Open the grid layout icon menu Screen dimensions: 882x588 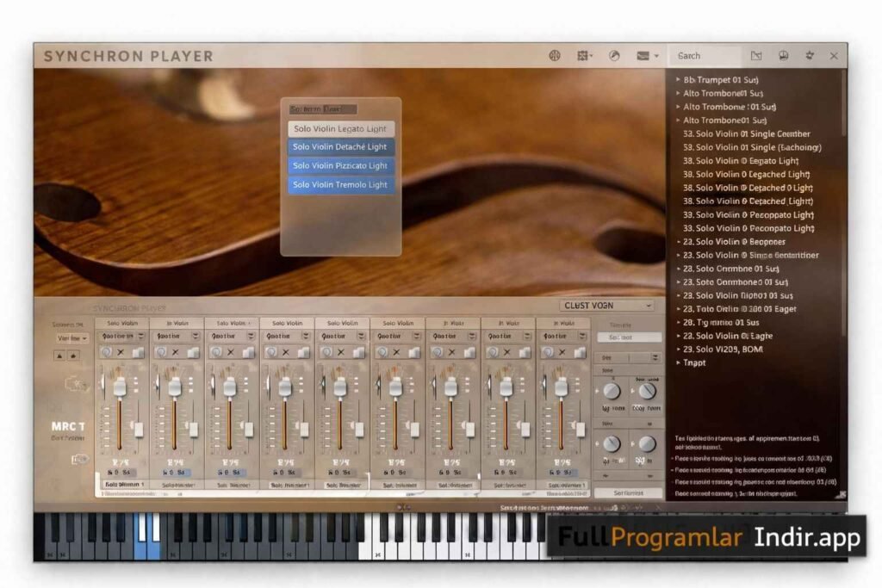584,56
